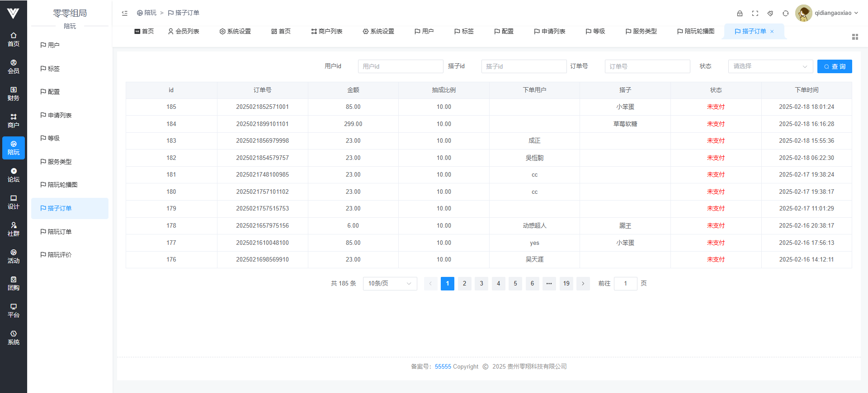The image size is (868, 393).
Task: Click the user avatar picture
Action: 803,13
